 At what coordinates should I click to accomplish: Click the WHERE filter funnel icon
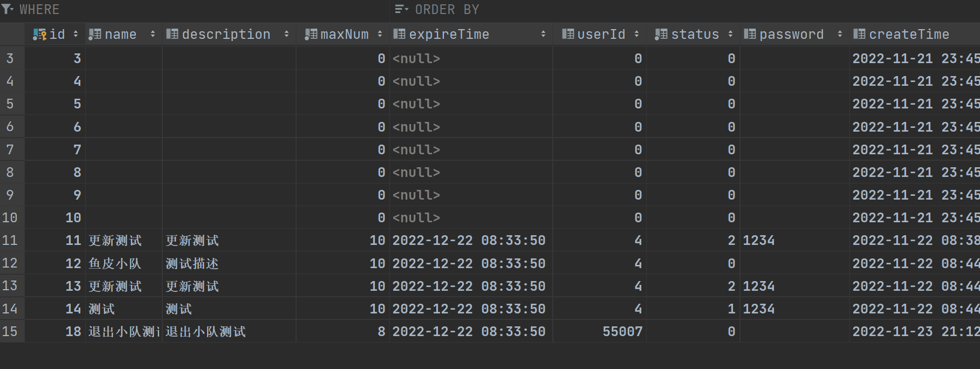point(7,9)
